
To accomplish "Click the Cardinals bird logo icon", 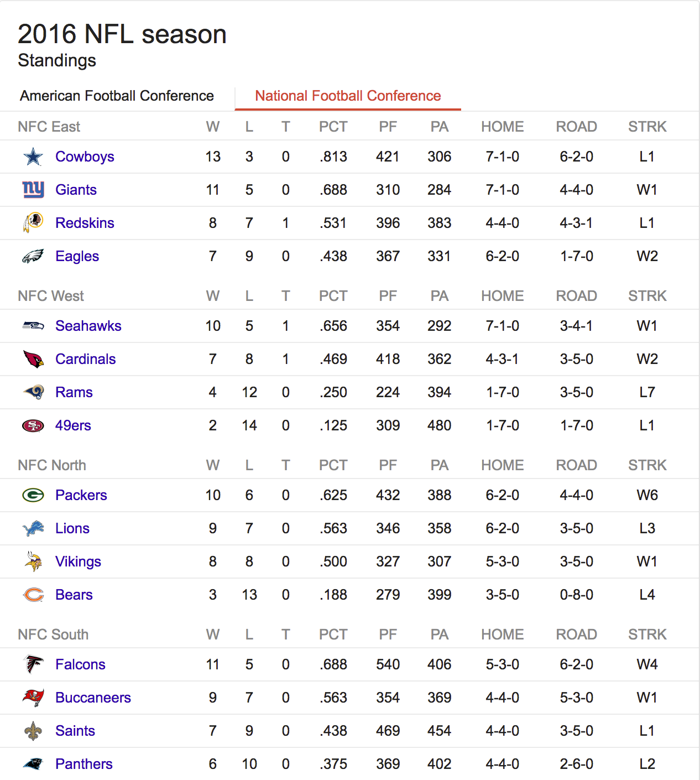I will (33, 359).
